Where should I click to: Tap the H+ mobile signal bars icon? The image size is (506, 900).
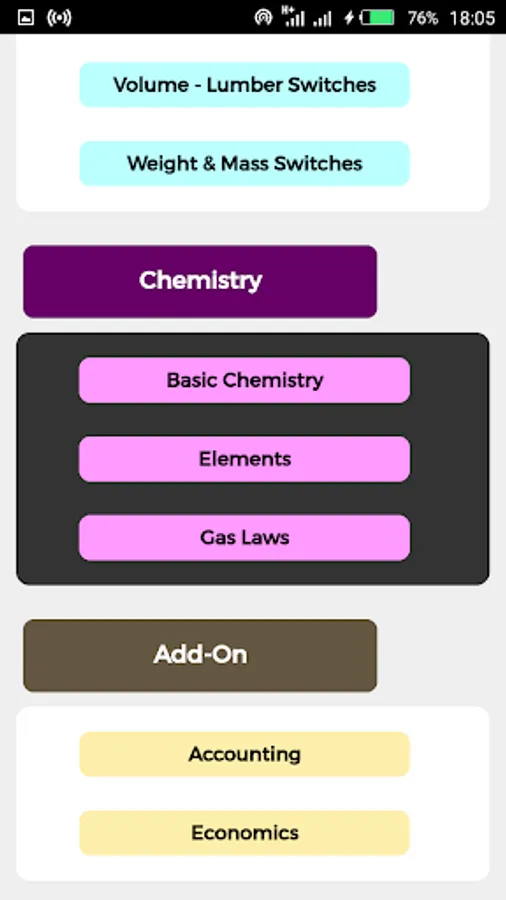coord(293,16)
